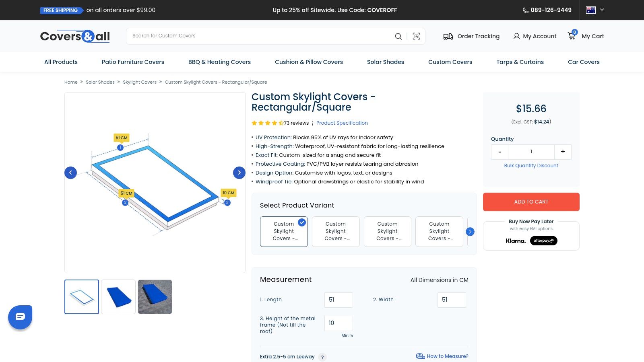Decrease quantity with minus button

click(x=500, y=152)
